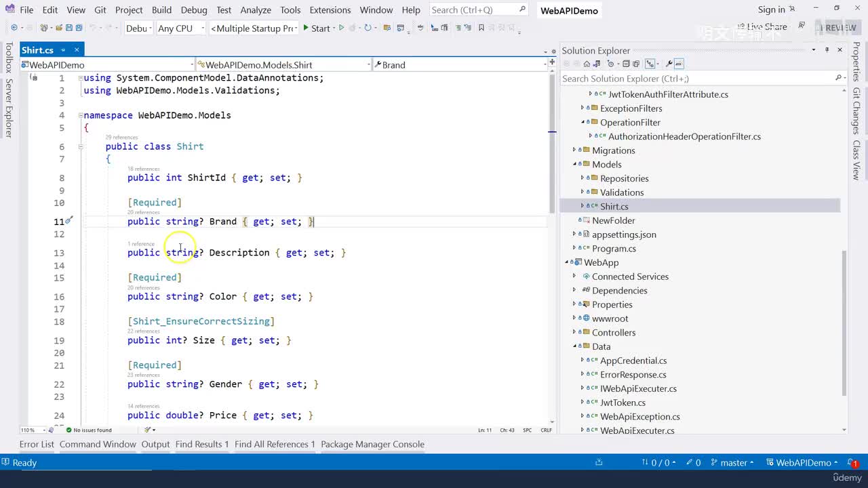Select Program.cs in Solution Explorer
The image size is (868, 488).
(614, 249)
